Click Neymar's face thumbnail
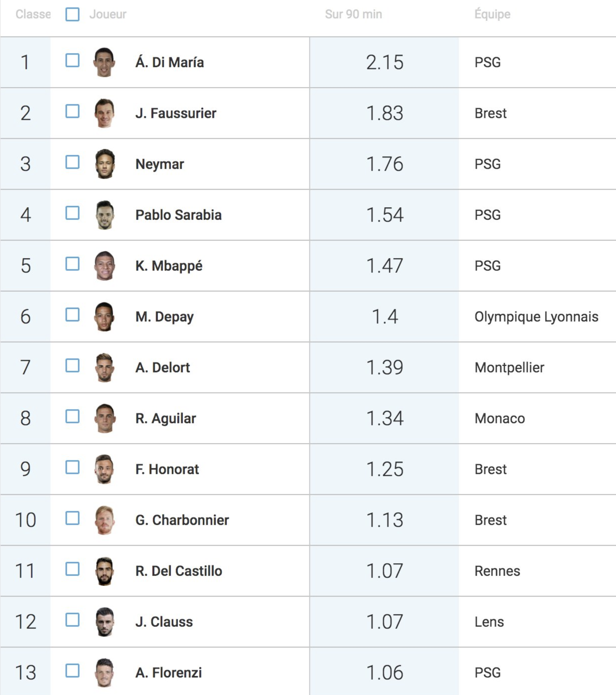The width and height of the screenshot is (616, 695). pos(104,164)
